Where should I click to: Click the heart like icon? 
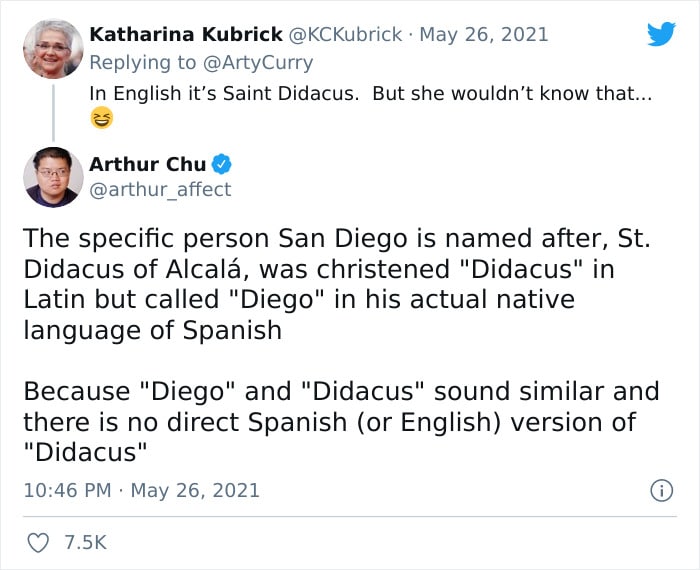38,543
